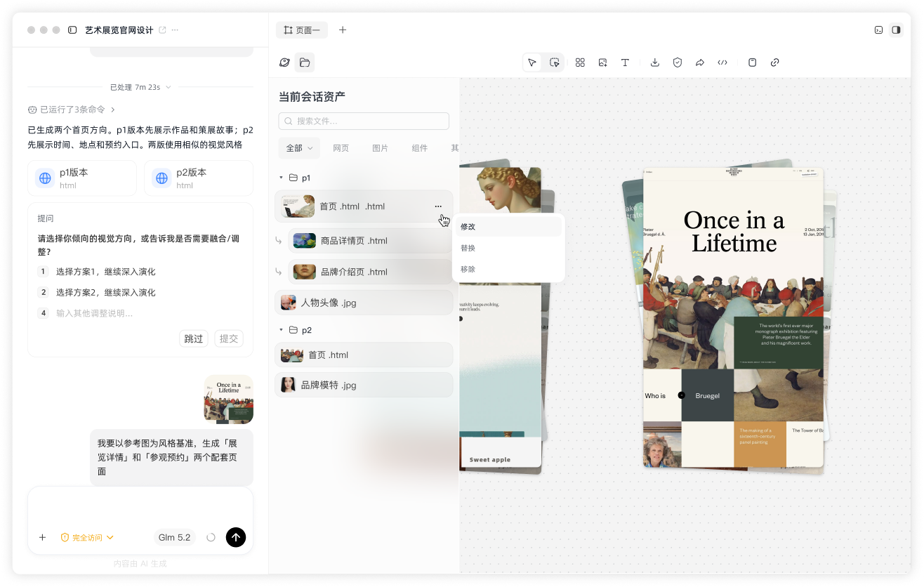The image size is (924, 587).
Task: Click the shield check icon
Action: coord(678,62)
